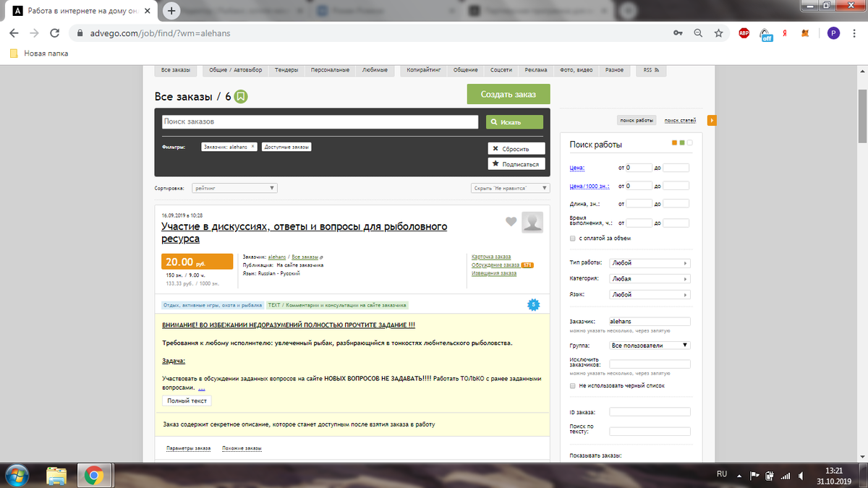Switch to the поиск статей tab

click(680, 120)
